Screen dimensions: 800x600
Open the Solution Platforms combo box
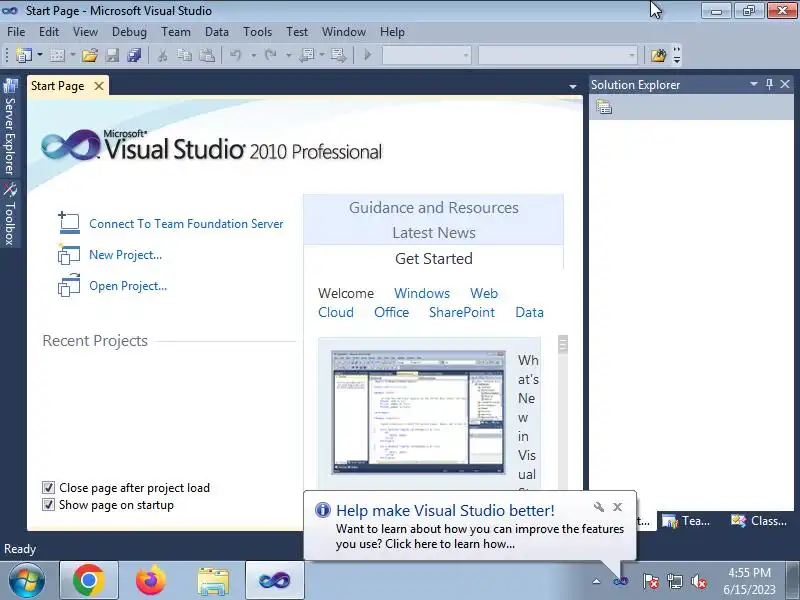coord(558,55)
